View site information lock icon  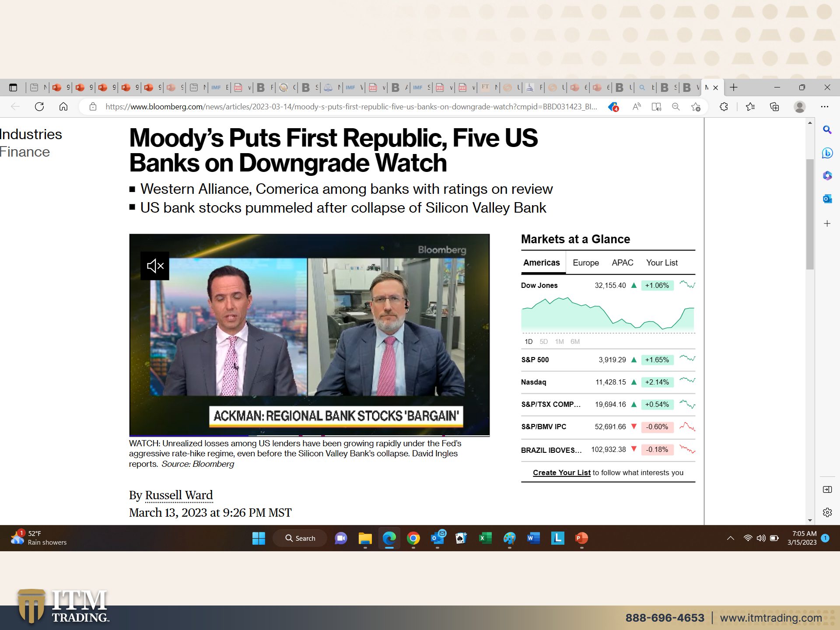(x=93, y=107)
